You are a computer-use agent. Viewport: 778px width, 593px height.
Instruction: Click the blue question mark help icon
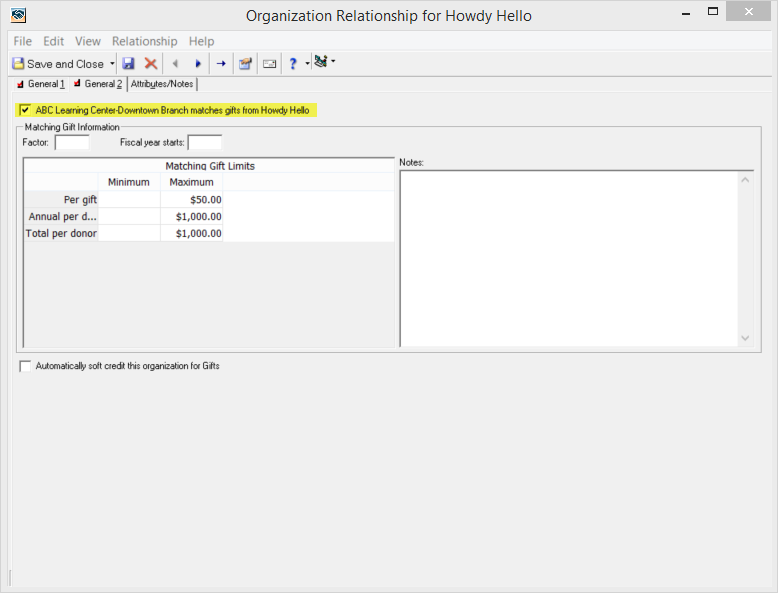tap(293, 64)
